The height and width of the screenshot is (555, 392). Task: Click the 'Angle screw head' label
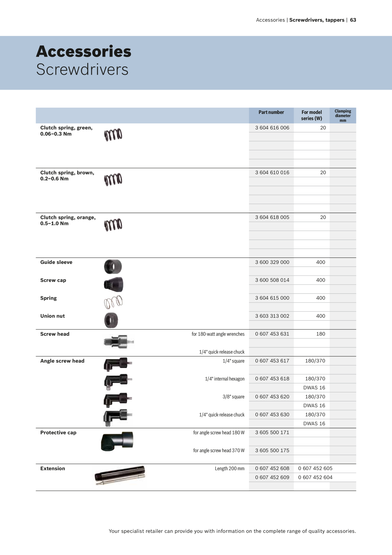(x=62, y=361)
